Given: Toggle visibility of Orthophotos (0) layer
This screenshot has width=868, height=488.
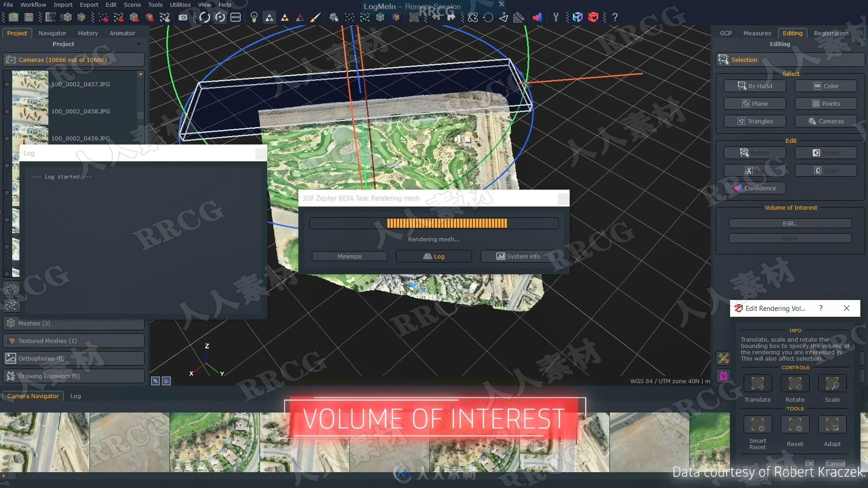Looking at the screenshot, I should (10, 358).
